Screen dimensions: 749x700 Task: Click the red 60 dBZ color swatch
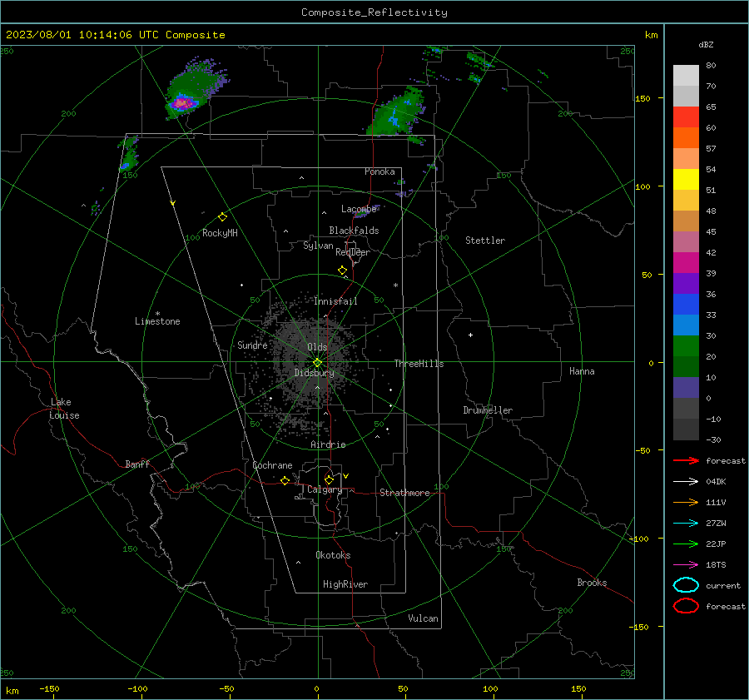point(686,117)
